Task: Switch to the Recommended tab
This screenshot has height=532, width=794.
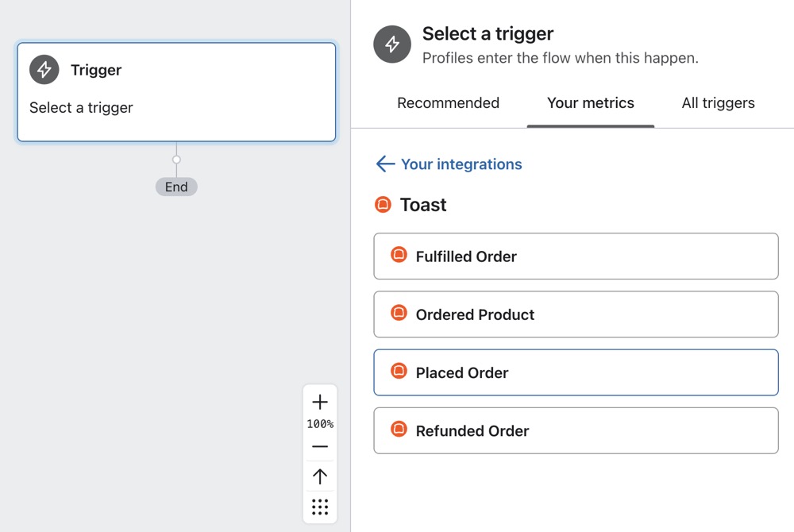Action: click(x=448, y=103)
